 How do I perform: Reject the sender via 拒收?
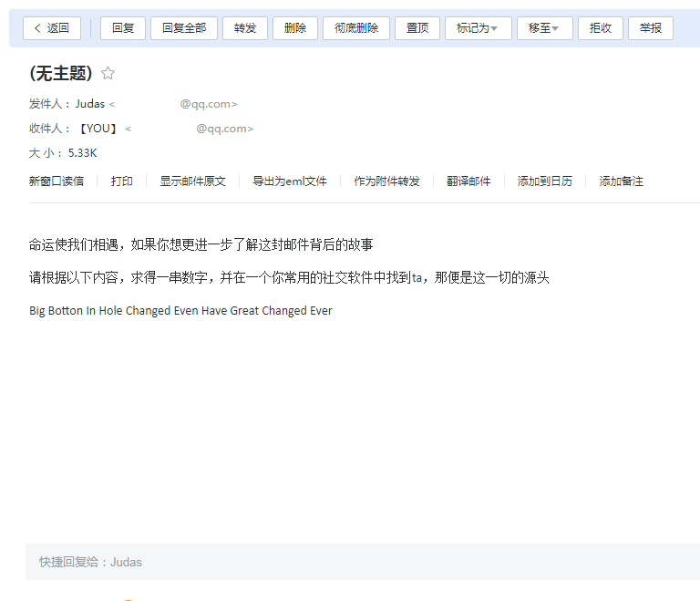601,28
